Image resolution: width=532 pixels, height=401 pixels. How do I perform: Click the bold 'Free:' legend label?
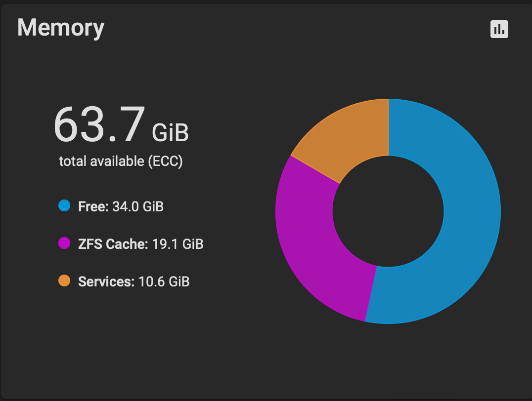point(93,206)
